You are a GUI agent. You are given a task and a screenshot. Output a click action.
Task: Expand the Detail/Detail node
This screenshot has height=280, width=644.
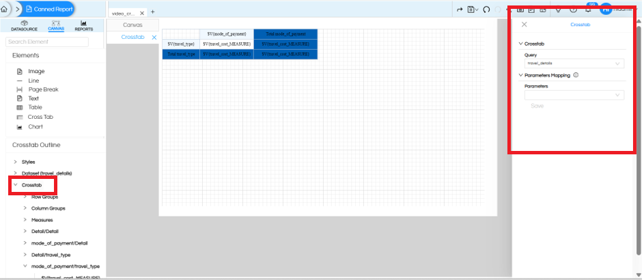point(25,231)
